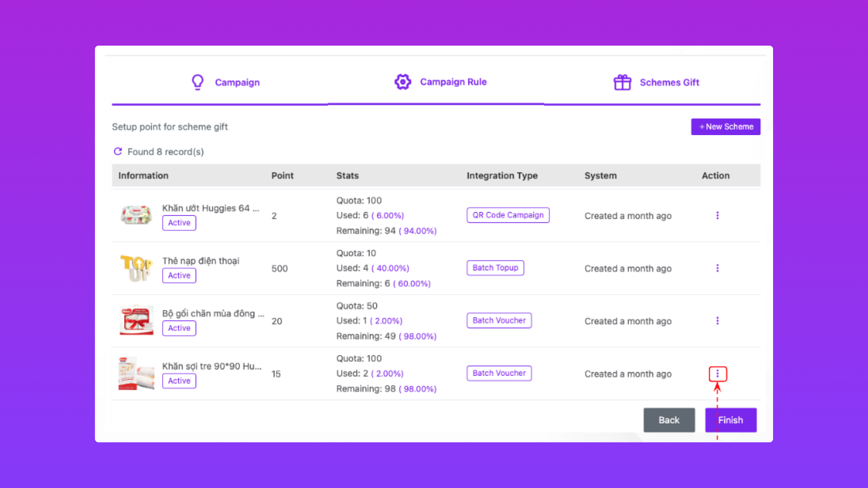
Task: Open three-dot menu for Thẻ nạp điện thoại
Action: click(717, 268)
